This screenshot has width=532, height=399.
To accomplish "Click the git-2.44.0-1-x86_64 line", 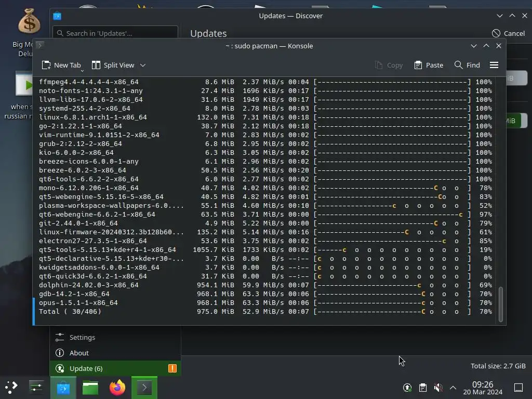I will pos(265,223).
